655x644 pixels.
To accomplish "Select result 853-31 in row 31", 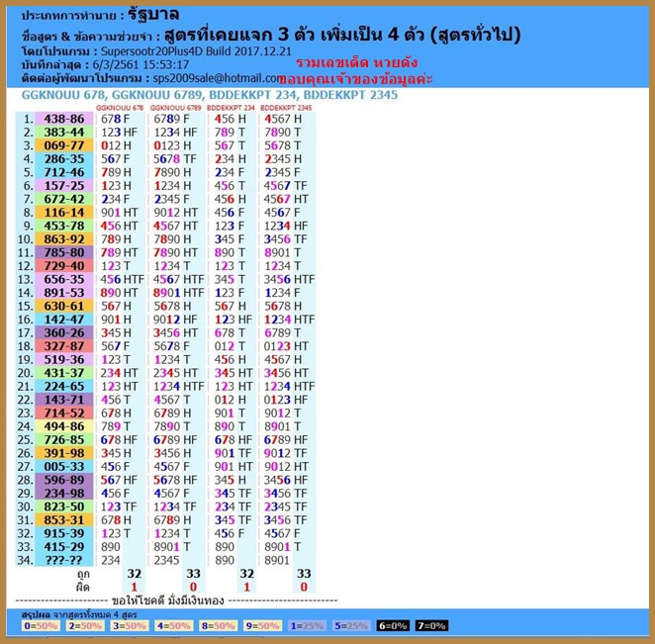I will 63,519.
